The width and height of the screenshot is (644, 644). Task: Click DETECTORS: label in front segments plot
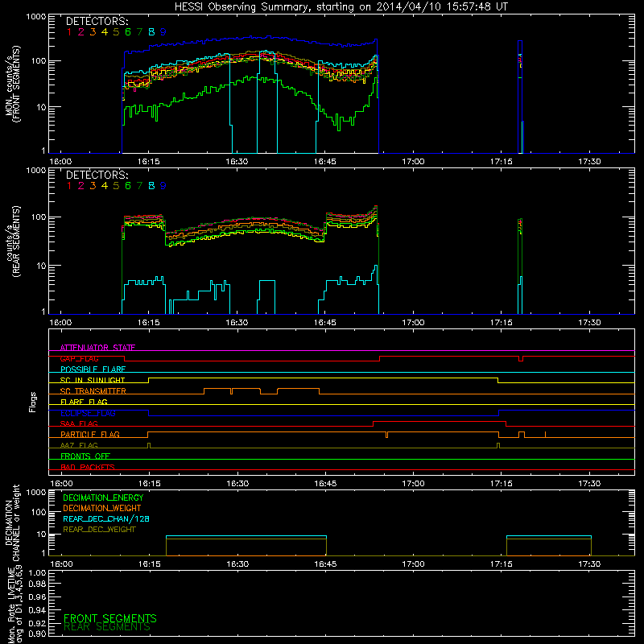coord(97,22)
